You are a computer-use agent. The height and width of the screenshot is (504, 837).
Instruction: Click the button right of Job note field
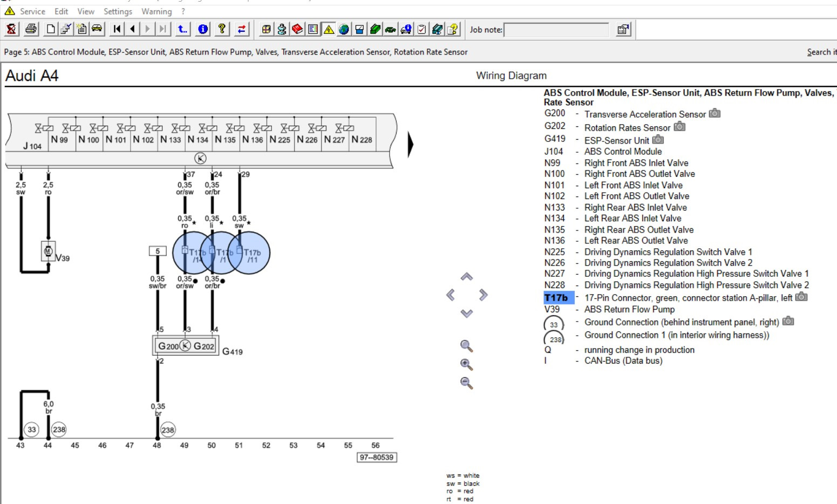[623, 30]
